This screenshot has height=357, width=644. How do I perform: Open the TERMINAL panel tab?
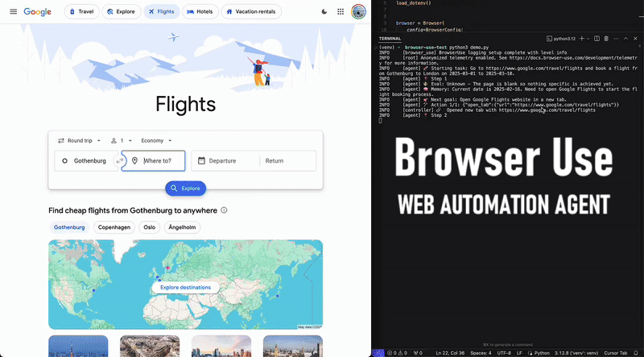(x=390, y=39)
